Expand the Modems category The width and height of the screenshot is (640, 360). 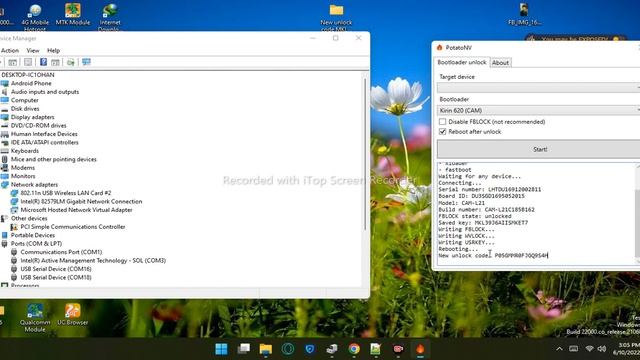22,168
